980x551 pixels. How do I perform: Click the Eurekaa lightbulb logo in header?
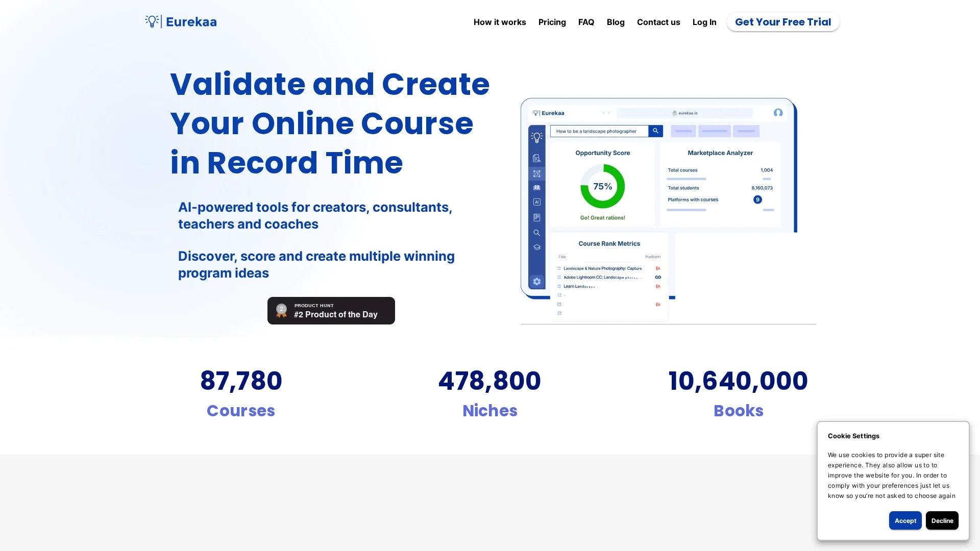(152, 21)
